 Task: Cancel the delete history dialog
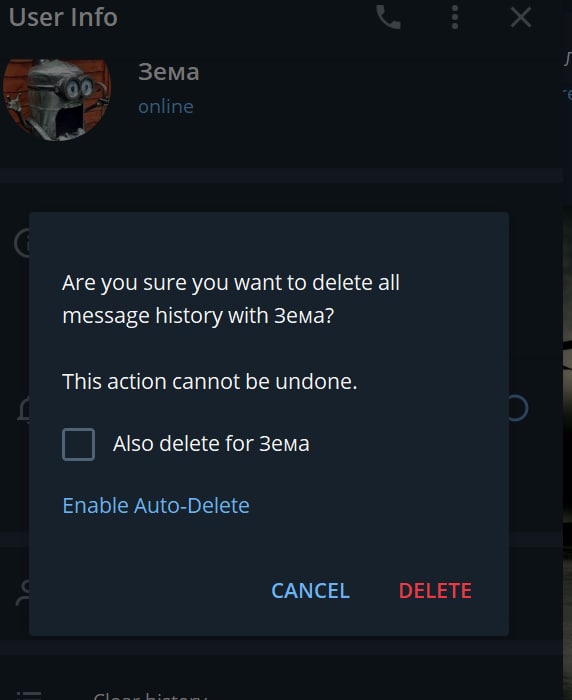tap(310, 591)
